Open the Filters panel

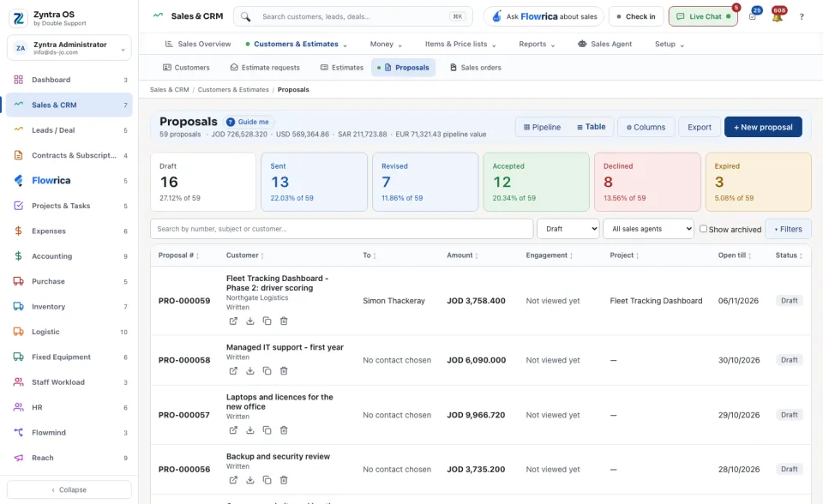pyautogui.click(x=788, y=229)
